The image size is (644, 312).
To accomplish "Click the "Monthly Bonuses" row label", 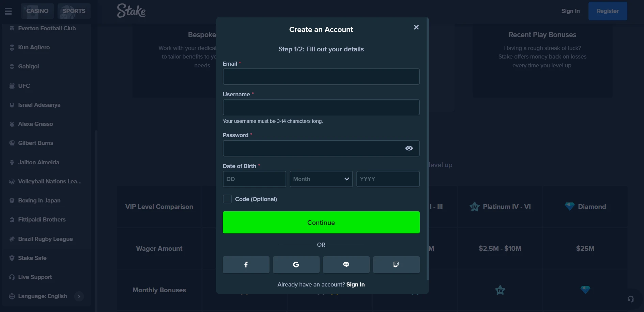I will (159, 290).
